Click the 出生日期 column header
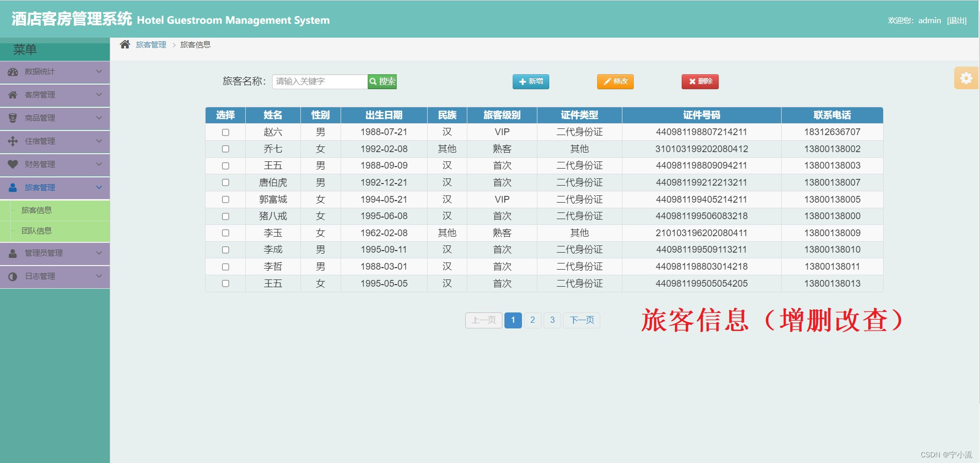This screenshot has width=980, height=463. click(x=384, y=115)
